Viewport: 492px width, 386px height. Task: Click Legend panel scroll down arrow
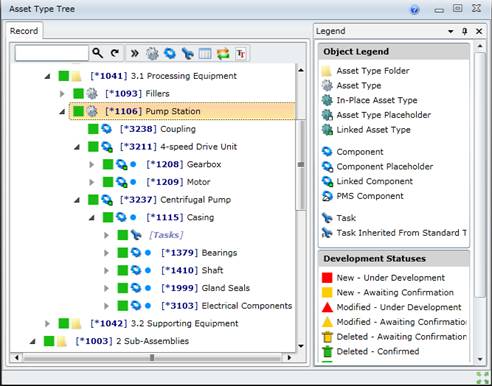[480, 359]
